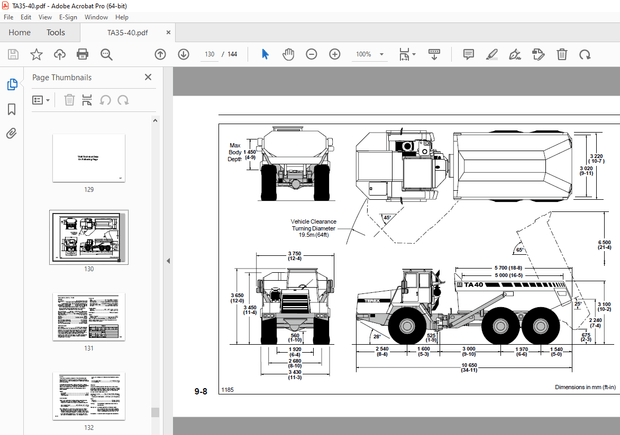Rotate pages counterclockwise in thumbnails panel
The height and width of the screenshot is (435, 620).
[105, 100]
